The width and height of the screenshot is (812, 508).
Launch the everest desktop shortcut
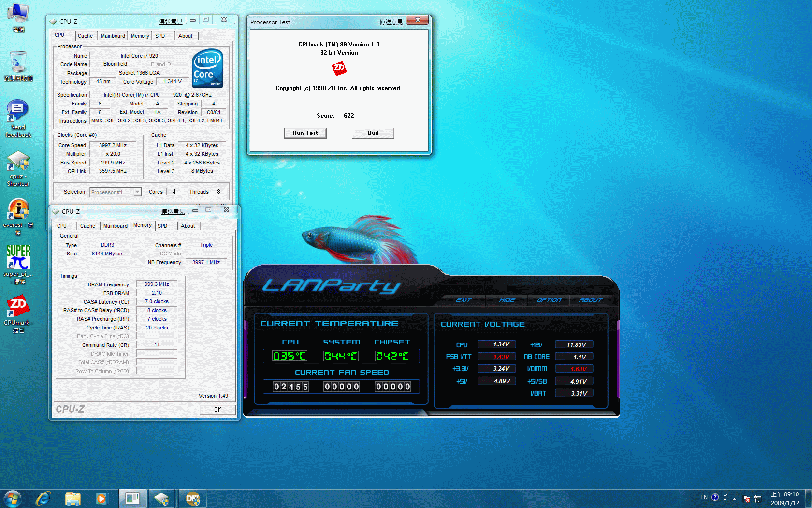(18, 217)
